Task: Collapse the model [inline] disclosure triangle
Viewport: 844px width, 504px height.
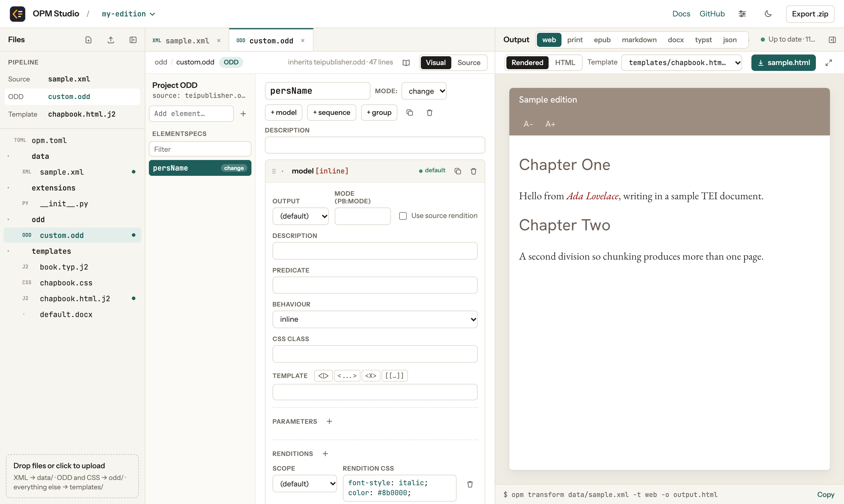Action: (x=282, y=171)
